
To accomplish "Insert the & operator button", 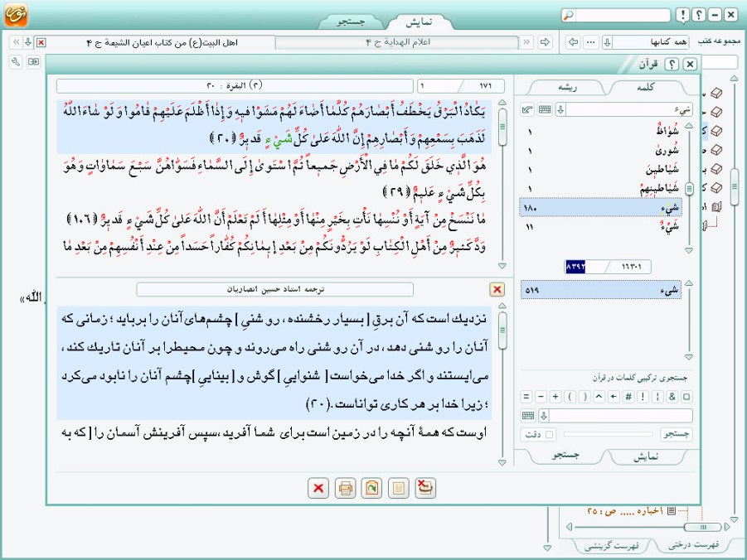I will (x=672, y=396).
